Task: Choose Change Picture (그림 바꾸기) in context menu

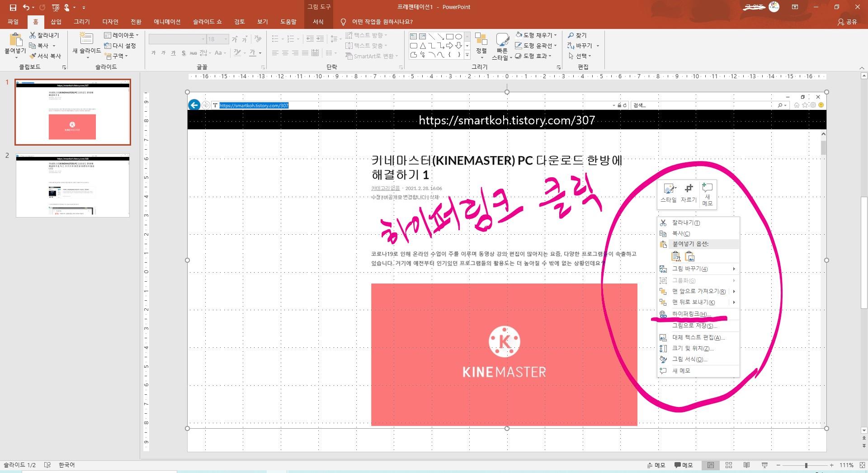Action: point(698,269)
